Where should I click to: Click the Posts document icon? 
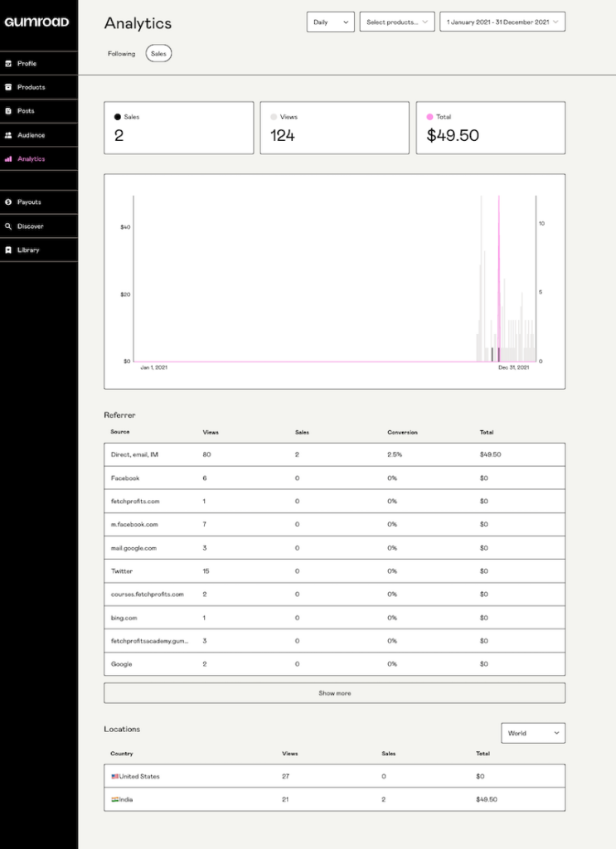(x=8, y=111)
